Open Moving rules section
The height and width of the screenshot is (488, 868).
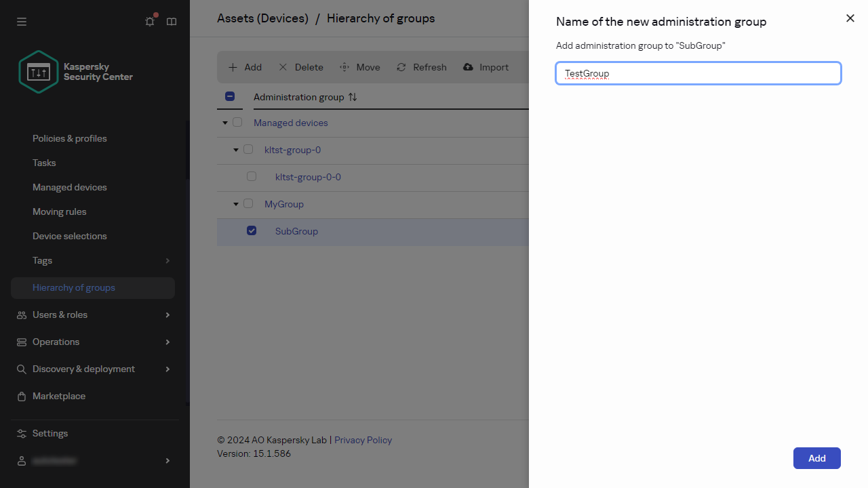[60, 211]
